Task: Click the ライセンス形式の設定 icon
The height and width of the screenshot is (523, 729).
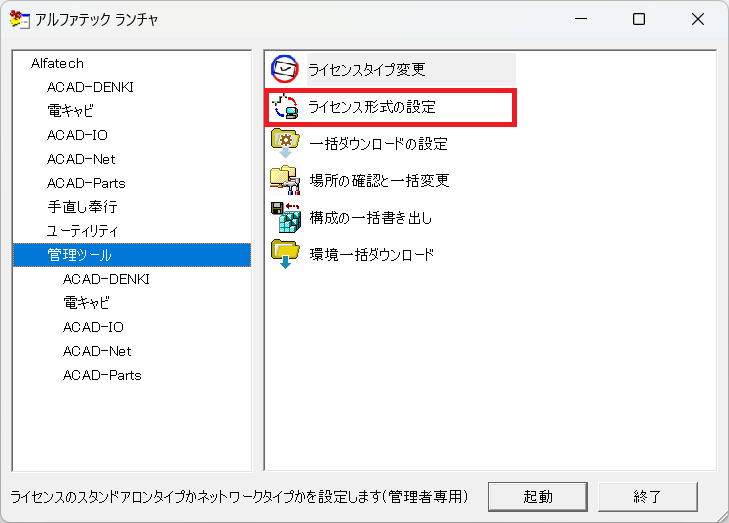Action: click(285, 106)
